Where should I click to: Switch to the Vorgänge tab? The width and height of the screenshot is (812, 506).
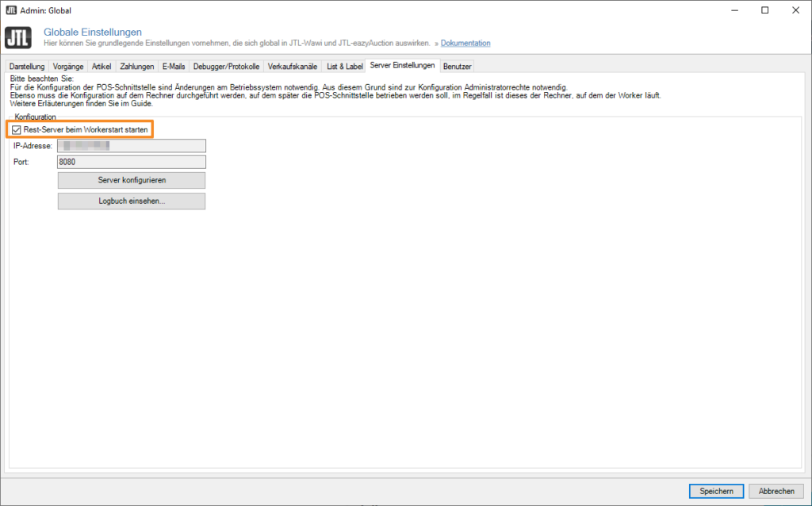(x=68, y=67)
